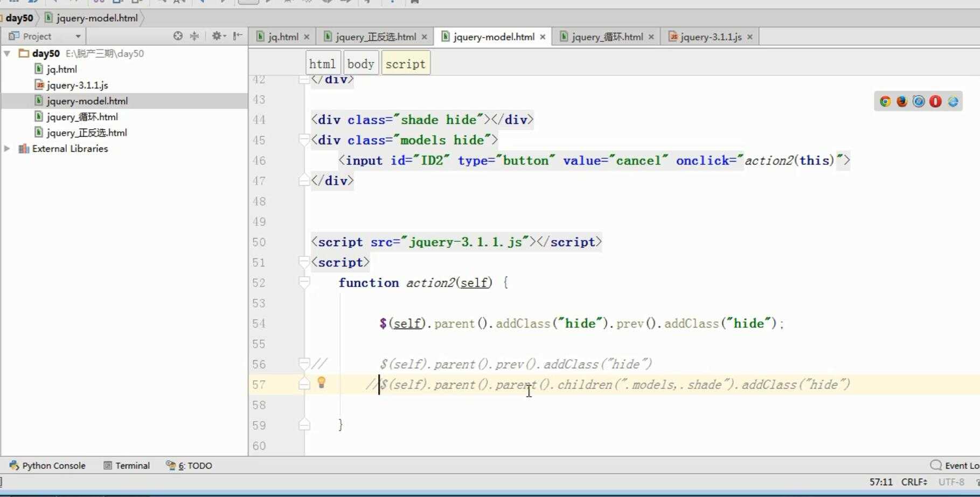Viewport: 980px width, 497px height.
Task: Open preview in Internet Explorer
Action: pyautogui.click(x=953, y=101)
